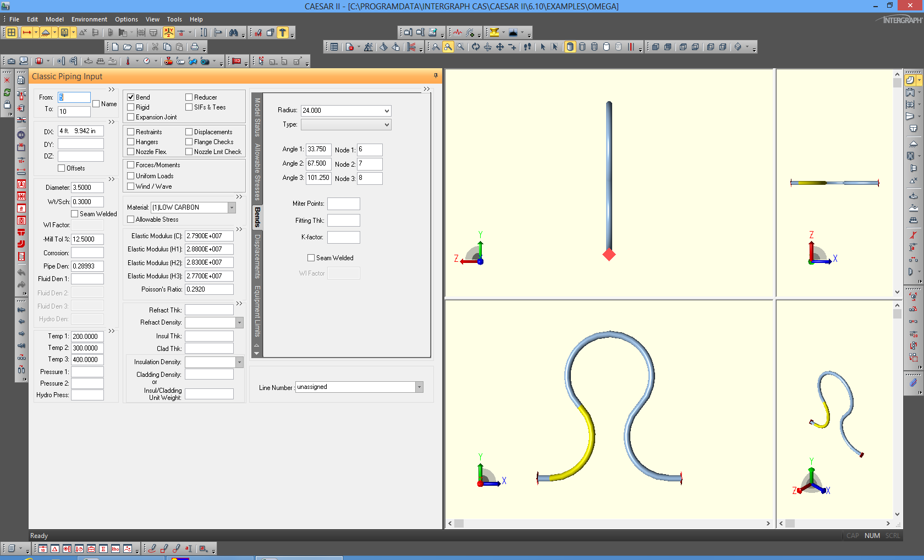
Task: Click the Temp 1 field showing 200.0000
Action: 87,337
